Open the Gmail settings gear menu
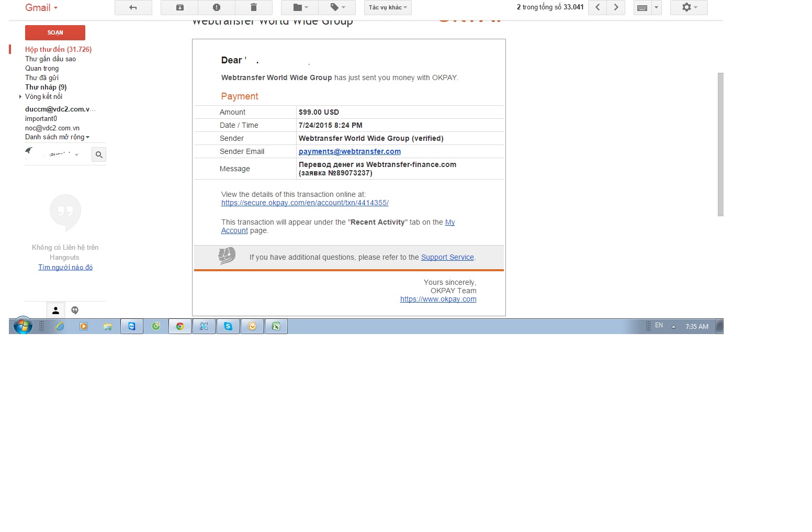Screen dimensions: 812x532 point(689,7)
